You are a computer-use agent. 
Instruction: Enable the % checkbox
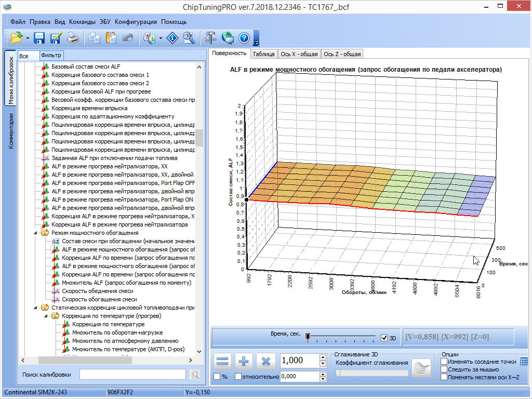tap(217, 376)
